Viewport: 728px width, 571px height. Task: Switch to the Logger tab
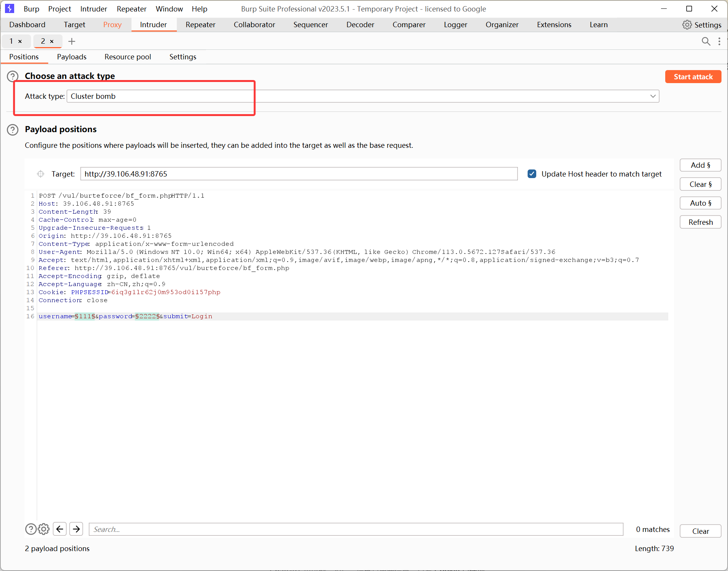pos(455,25)
